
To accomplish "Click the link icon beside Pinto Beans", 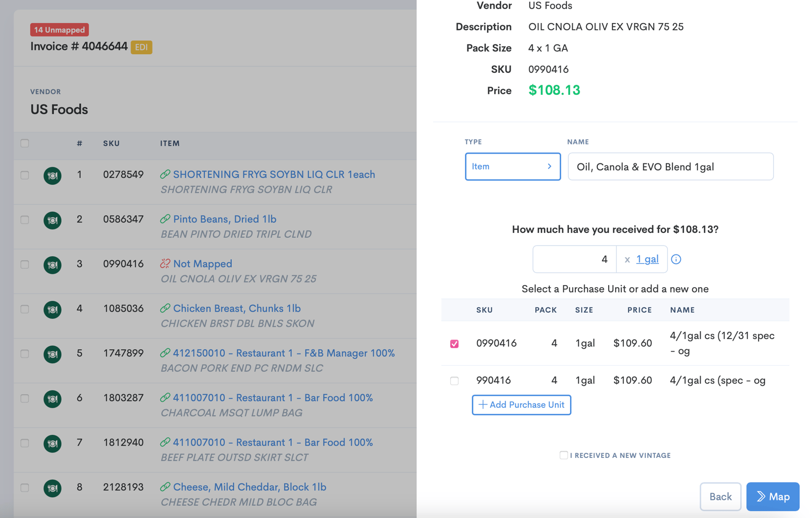I will (165, 219).
